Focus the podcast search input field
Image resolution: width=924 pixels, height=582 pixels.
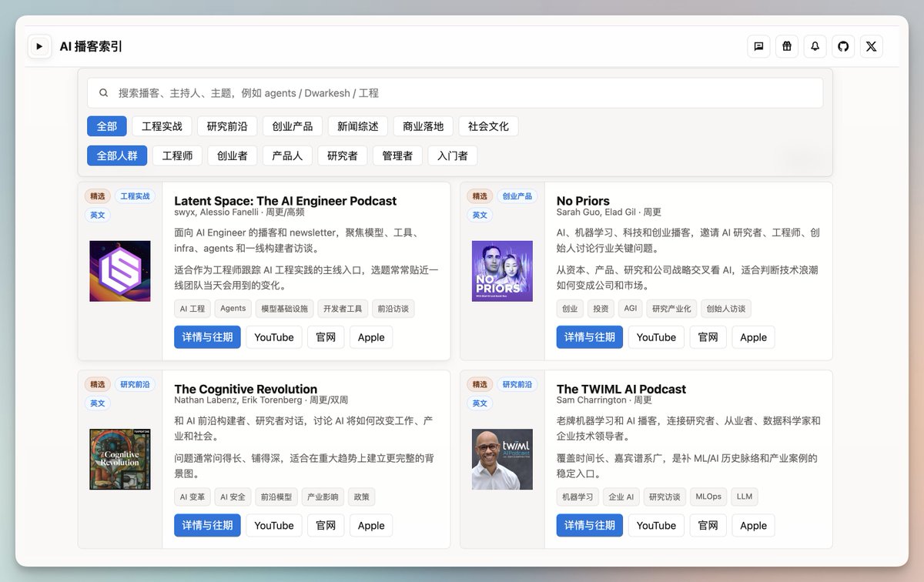coord(455,93)
